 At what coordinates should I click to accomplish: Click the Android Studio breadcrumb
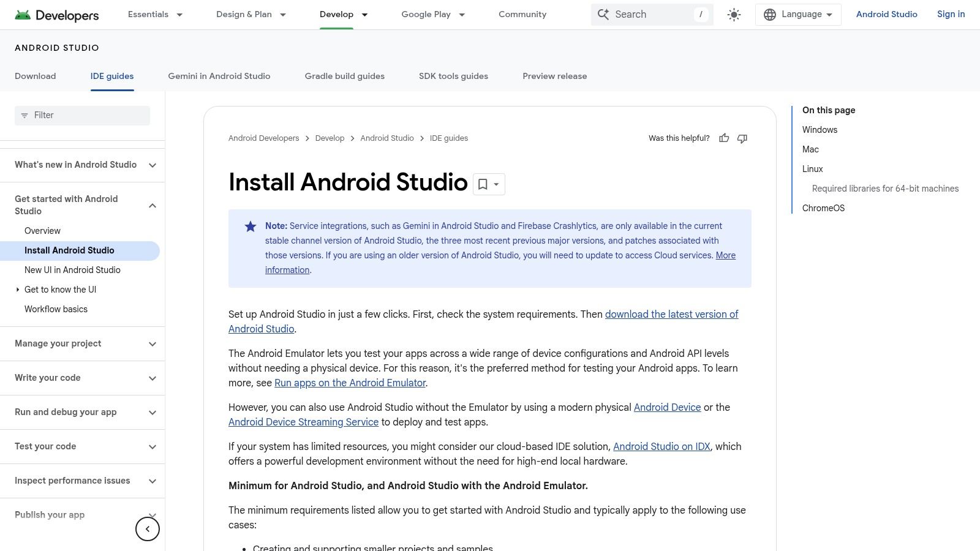coord(387,138)
